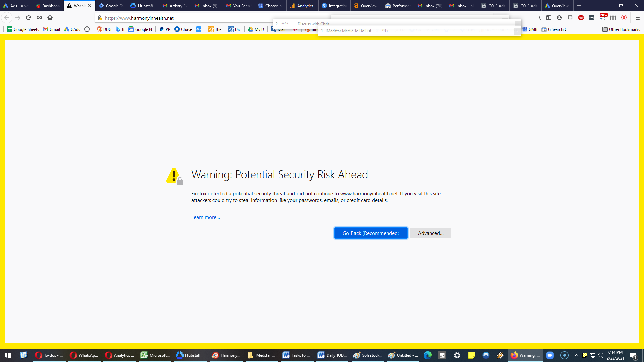Image resolution: width=644 pixels, height=362 pixels.
Task: Follow the Learn more... link
Action: tap(206, 217)
